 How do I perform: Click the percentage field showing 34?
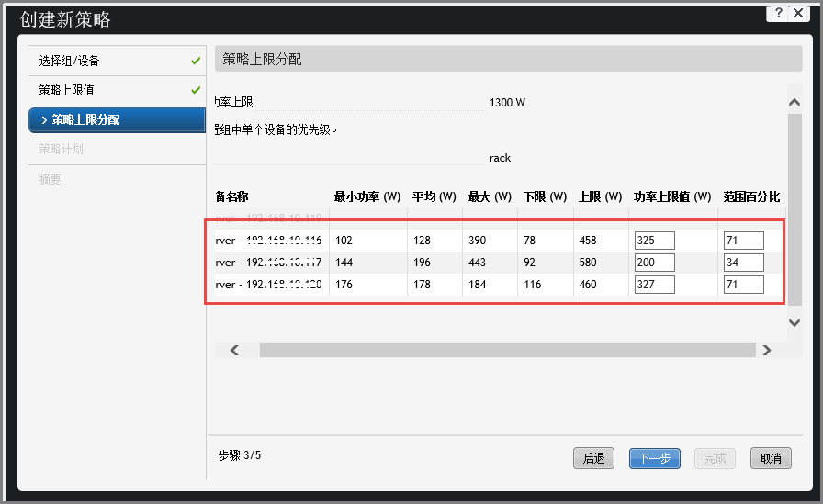744,263
